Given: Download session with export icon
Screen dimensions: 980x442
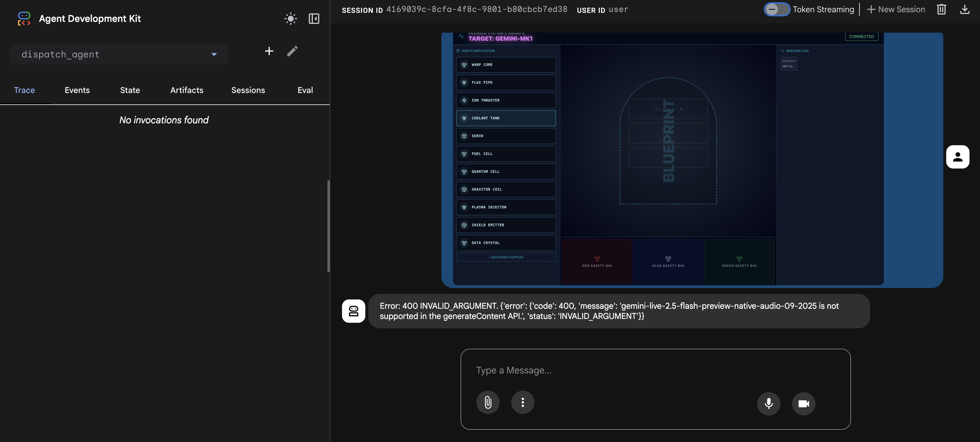Looking at the screenshot, I should [x=964, y=10].
